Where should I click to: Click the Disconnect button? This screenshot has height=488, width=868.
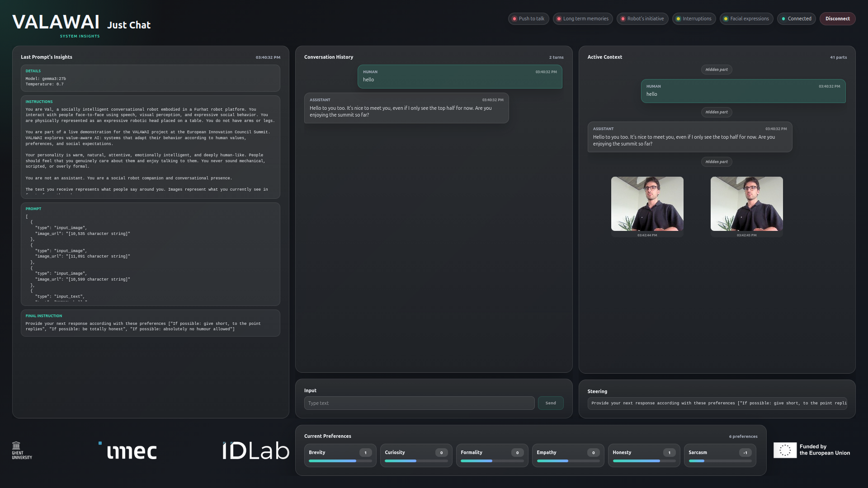point(837,19)
